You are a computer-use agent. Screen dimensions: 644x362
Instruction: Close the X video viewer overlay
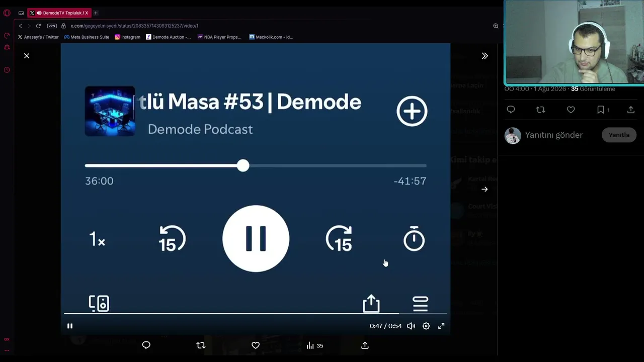27,56
